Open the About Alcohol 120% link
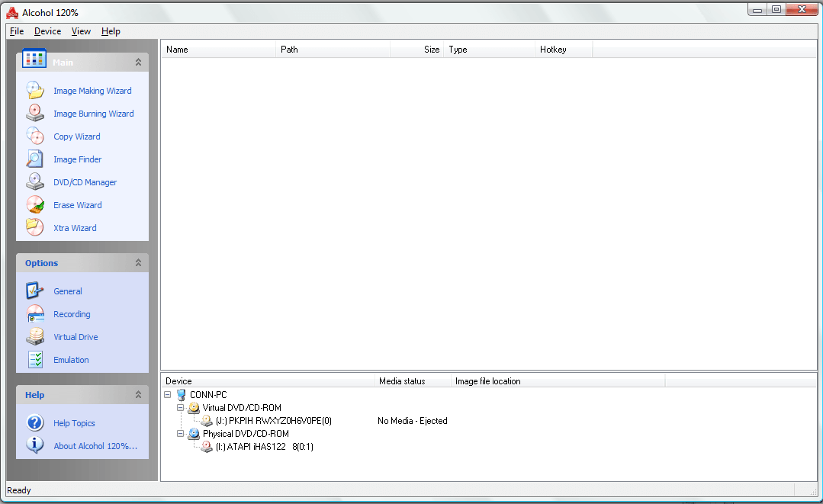823x504 pixels. 95,446
